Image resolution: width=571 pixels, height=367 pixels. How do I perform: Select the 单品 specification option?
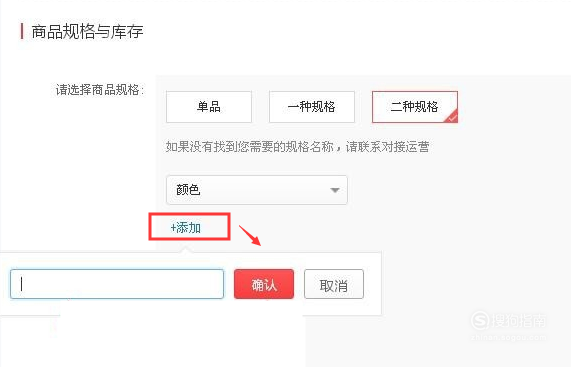click(x=209, y=107)
